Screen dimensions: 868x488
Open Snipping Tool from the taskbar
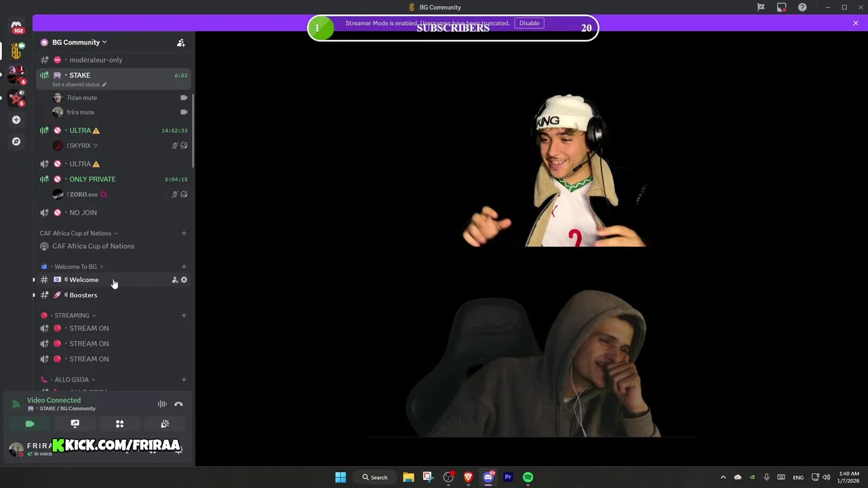pyautogui.click(x=428, y=477)
